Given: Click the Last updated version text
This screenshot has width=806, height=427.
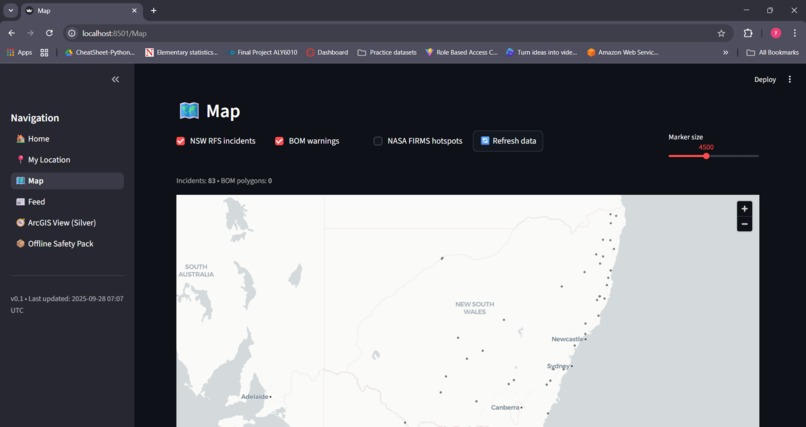Looking at the screenshot, I should click(67, 304).
